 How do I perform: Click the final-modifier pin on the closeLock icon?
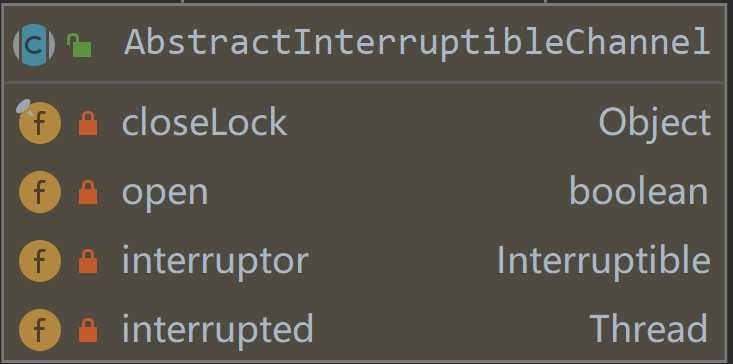tap(24, 108)
